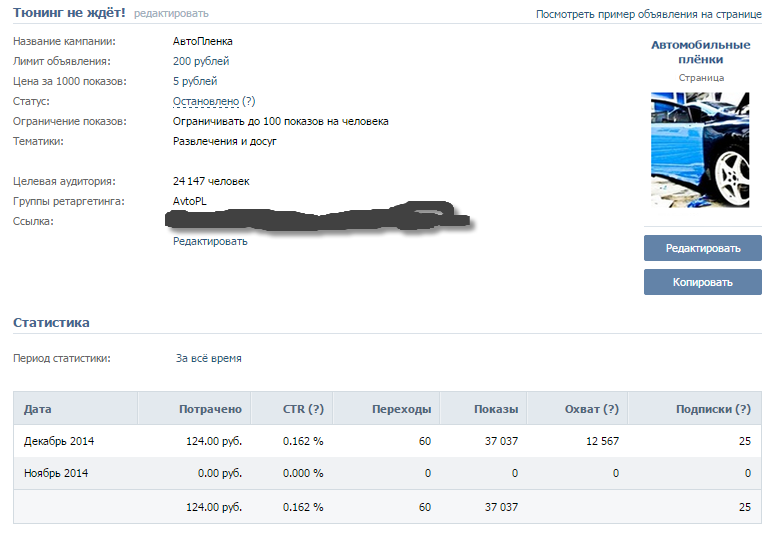780x536 pixels.
Task: Click the 5 рублей price value
Action: [195, 82]
